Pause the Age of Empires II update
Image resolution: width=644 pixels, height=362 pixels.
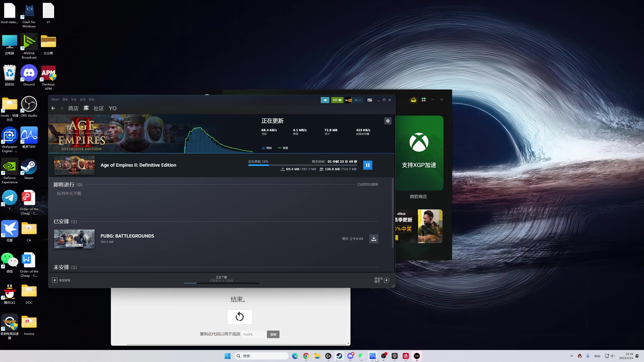[x=368, y=165]
